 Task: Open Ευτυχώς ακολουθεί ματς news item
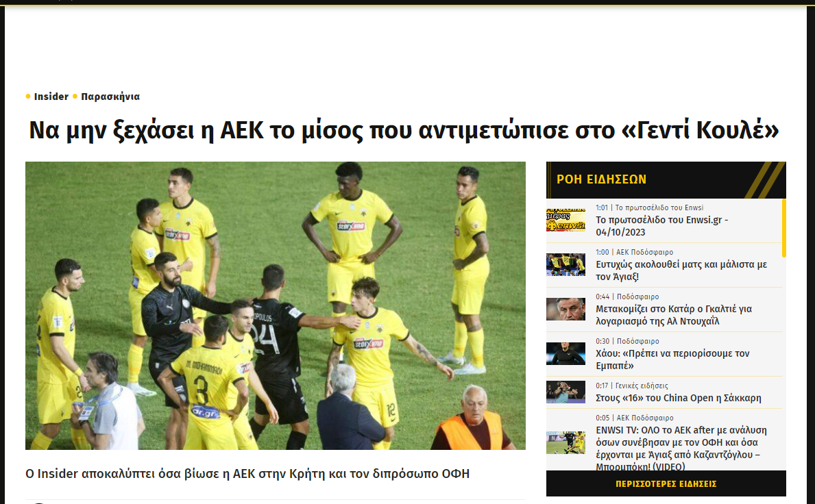pos(681,270)
